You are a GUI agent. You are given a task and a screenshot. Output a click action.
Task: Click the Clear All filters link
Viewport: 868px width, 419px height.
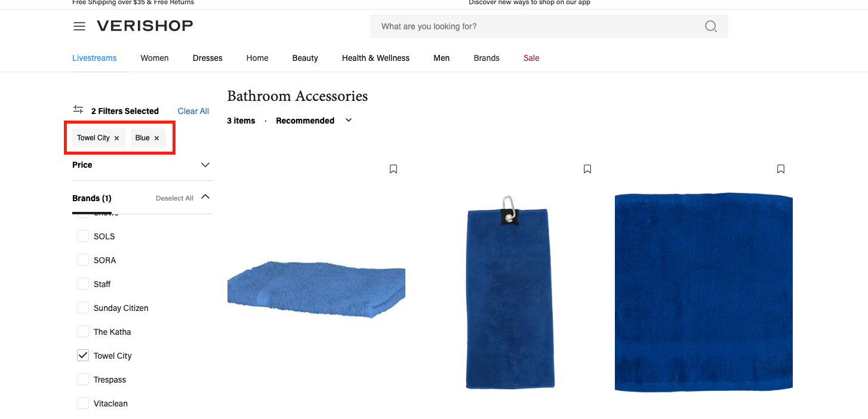[193, 111]
